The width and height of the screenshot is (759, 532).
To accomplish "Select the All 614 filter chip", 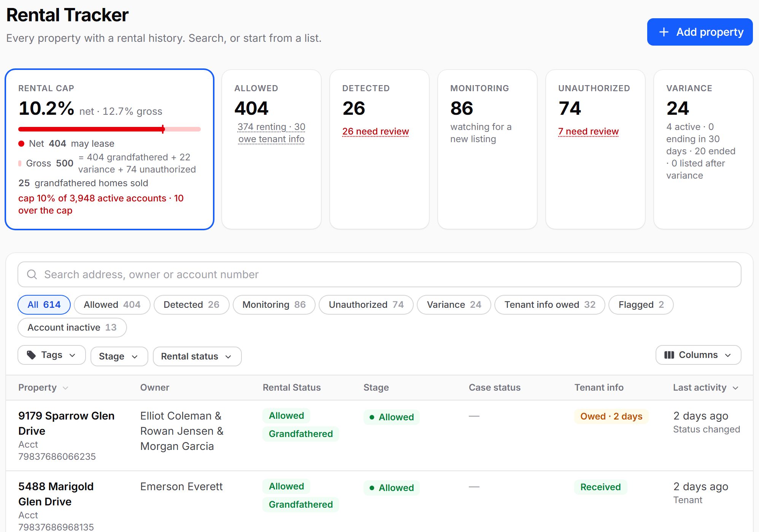I will 44,305.
